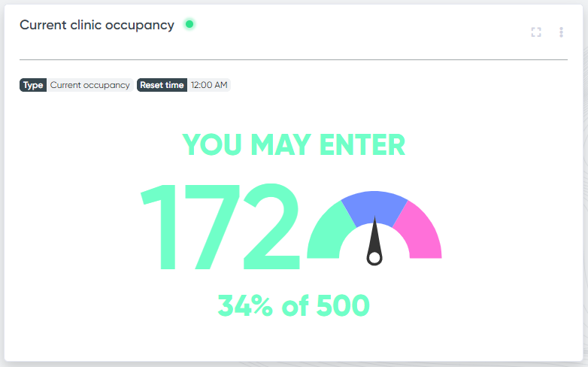Click the "12:00 AM" reset time value
Screen dimensions: 588x367
209,85
